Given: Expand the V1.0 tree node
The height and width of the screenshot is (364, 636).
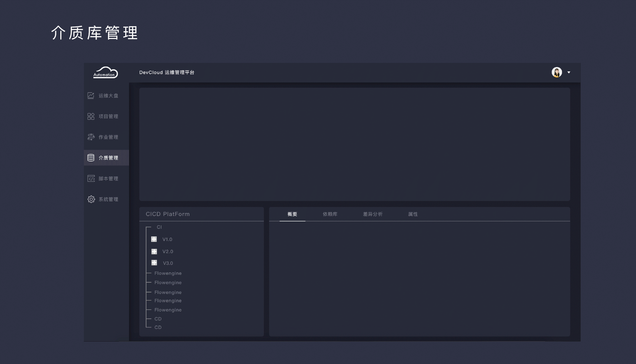Looking at the screenshot, I should [x=154, y=239].
